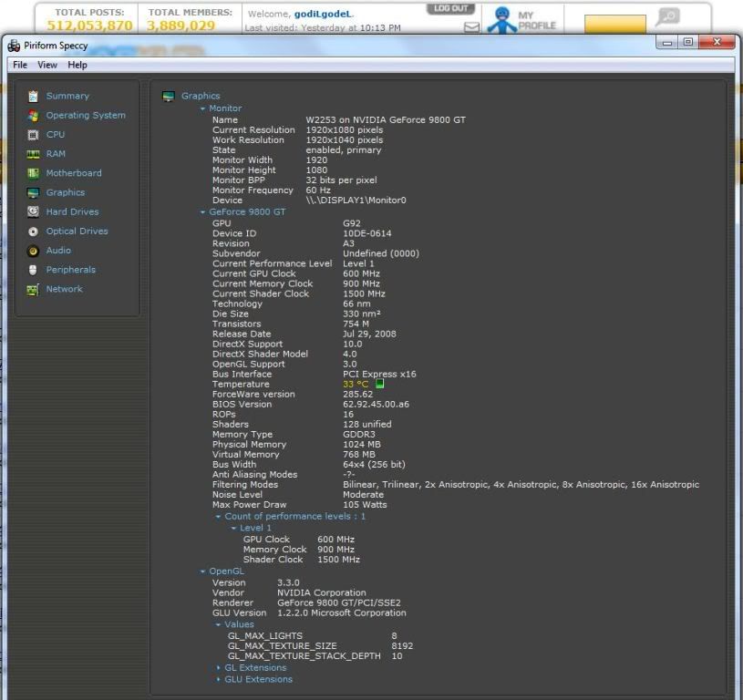Image resolution: width=743 pixels, height=700 pixels.
Task: Collapse the Level 1 node
Action: (233, 528)
